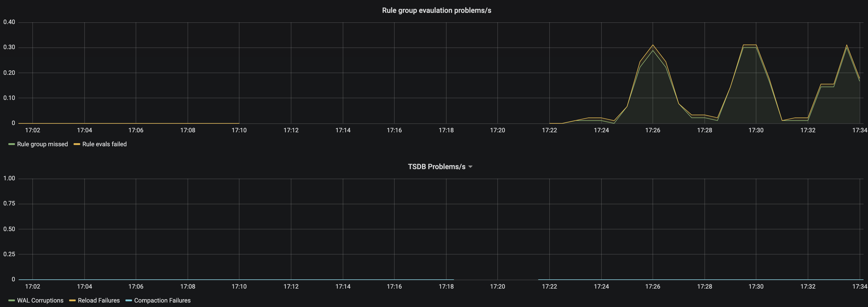
Task: Click the 17:34 label on TSDB graph axis
Action: point(859,287)
